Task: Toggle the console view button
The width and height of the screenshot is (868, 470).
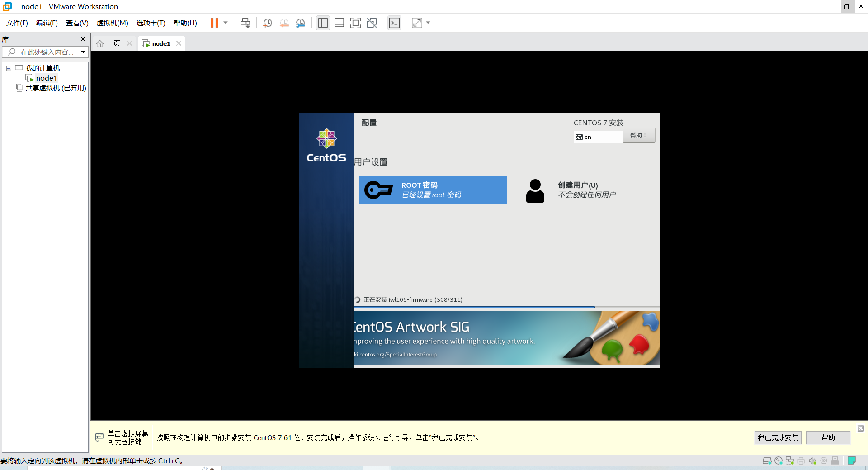Action: tap(394, 23)
